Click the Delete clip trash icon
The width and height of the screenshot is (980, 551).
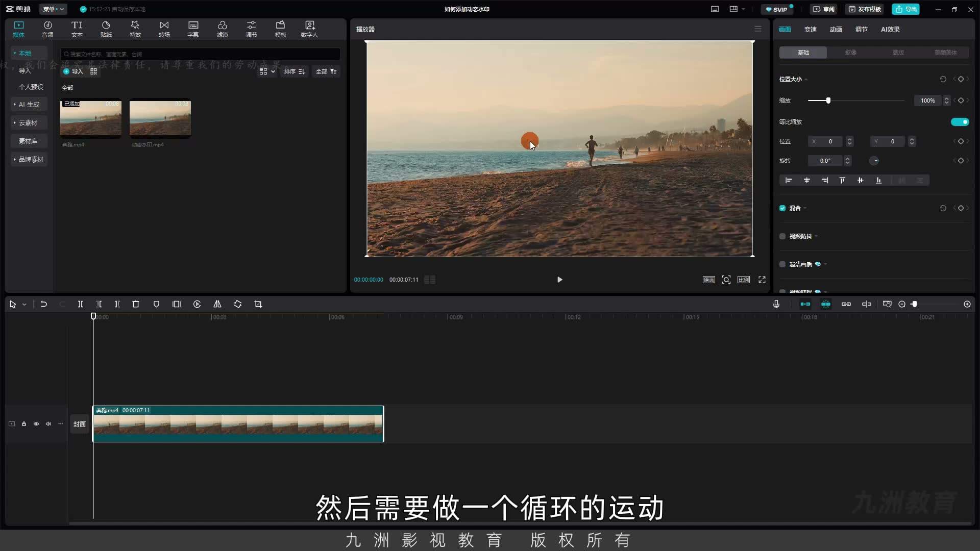pos(136,304)
